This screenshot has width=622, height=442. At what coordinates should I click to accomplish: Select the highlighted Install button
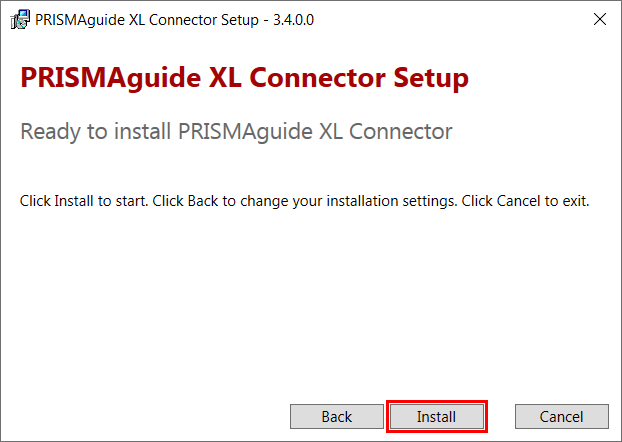(x=436, y=417)
